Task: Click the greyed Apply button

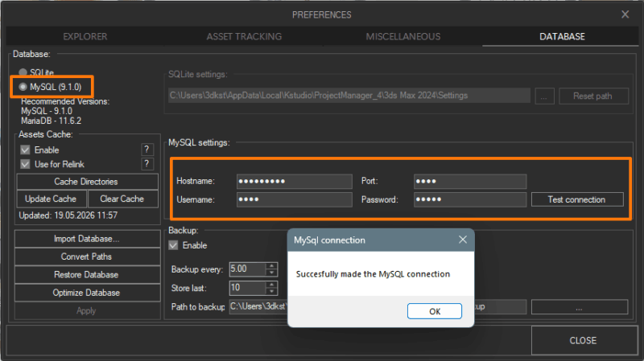Action: [x=87, y=311]
